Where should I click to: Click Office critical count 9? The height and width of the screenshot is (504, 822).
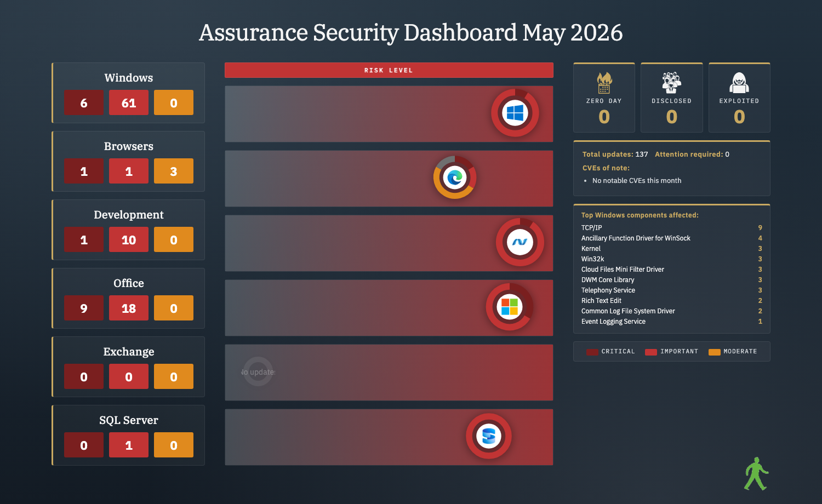pos(84,308)
